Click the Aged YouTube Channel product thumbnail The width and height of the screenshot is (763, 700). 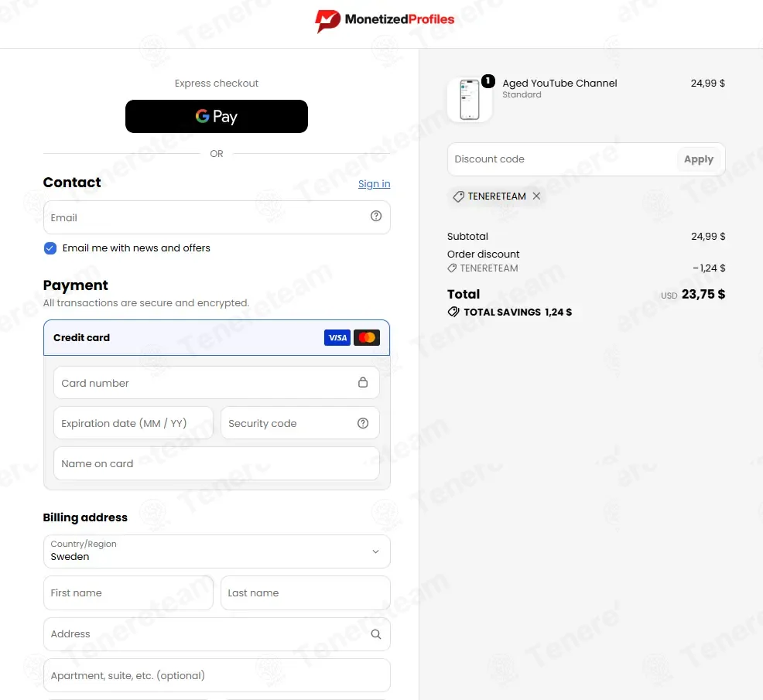coord(470,100)
